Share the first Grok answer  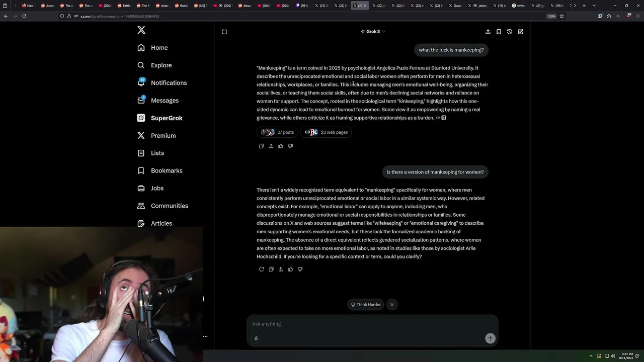coord(271,146)
